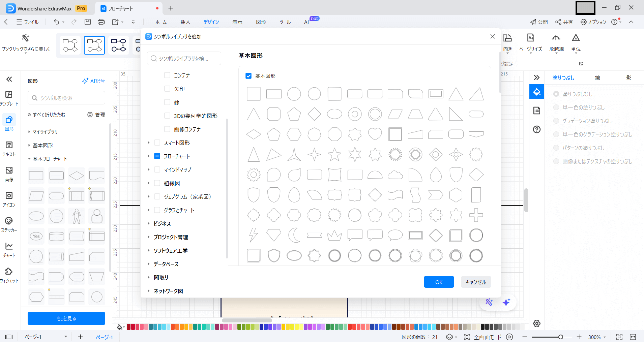Image resolution: width=644 pixels, height=342 pixels.
Task: Expand the スマート図形 category arrow
Action: coord(148,143)
